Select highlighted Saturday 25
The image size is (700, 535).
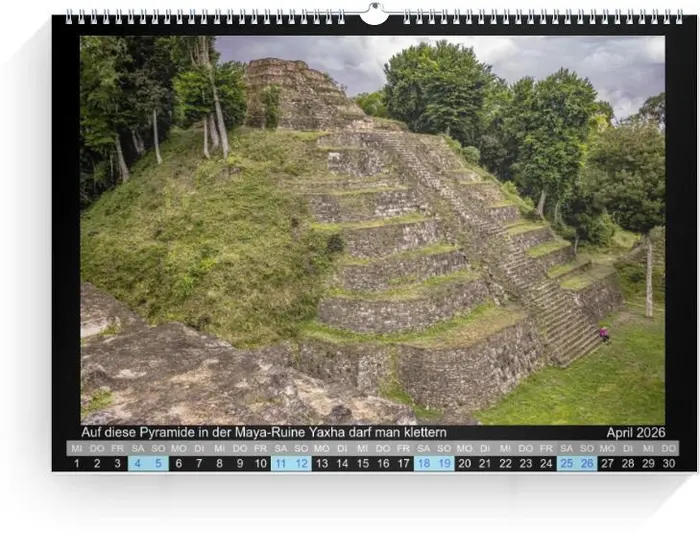pos(567,464)
